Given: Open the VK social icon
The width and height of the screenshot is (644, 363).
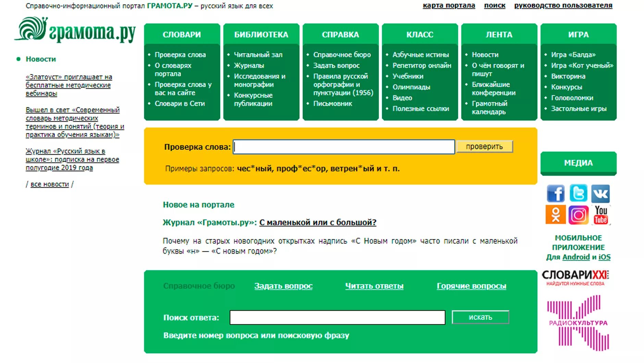Looking at the screenshot, I should click(600, 193).
